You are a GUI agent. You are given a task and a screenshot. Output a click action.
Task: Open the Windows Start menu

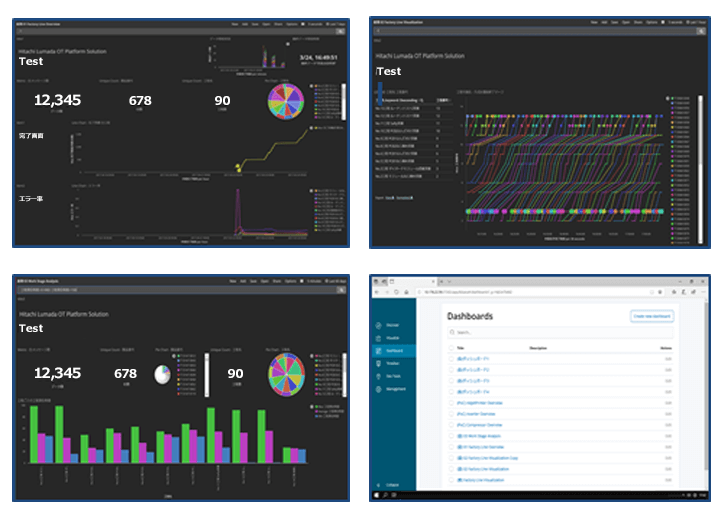tap(377, 495)
